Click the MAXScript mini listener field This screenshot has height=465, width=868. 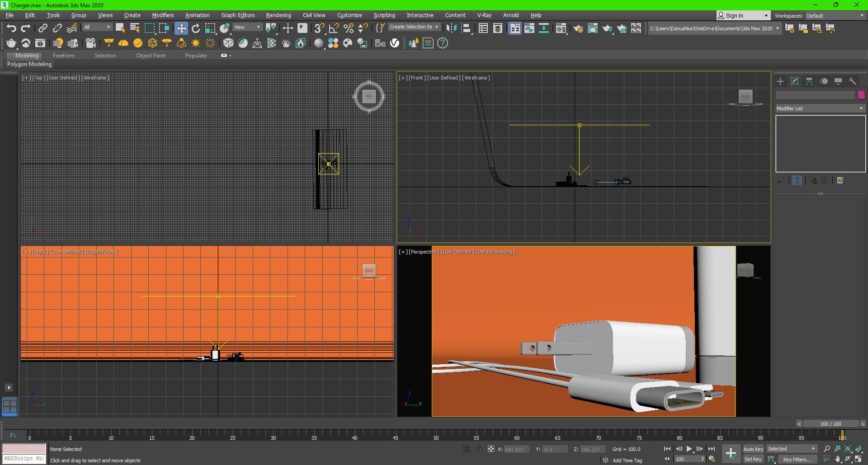click(x=24, y=458)
